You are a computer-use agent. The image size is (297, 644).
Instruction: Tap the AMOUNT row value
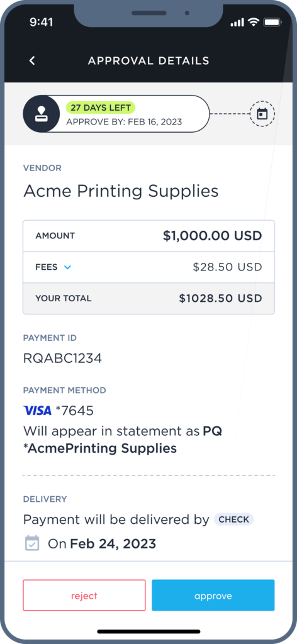pos(213,236)
